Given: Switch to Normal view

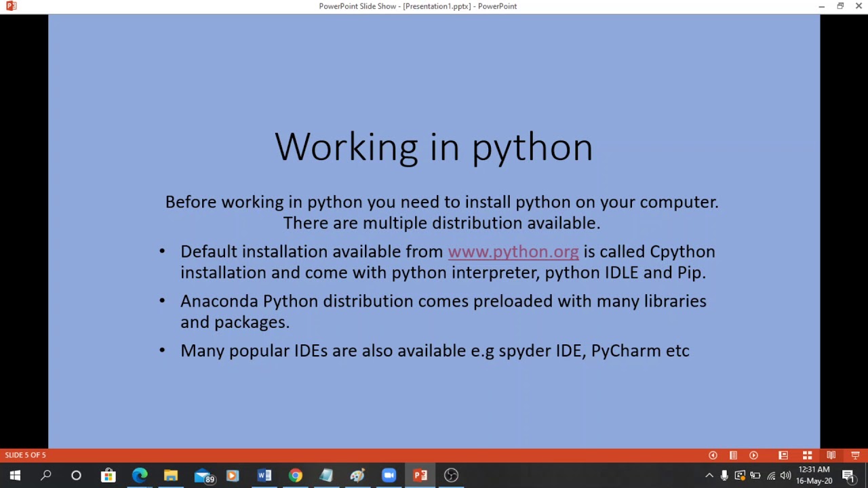Looking at the screenshot, I should (783, 455).
